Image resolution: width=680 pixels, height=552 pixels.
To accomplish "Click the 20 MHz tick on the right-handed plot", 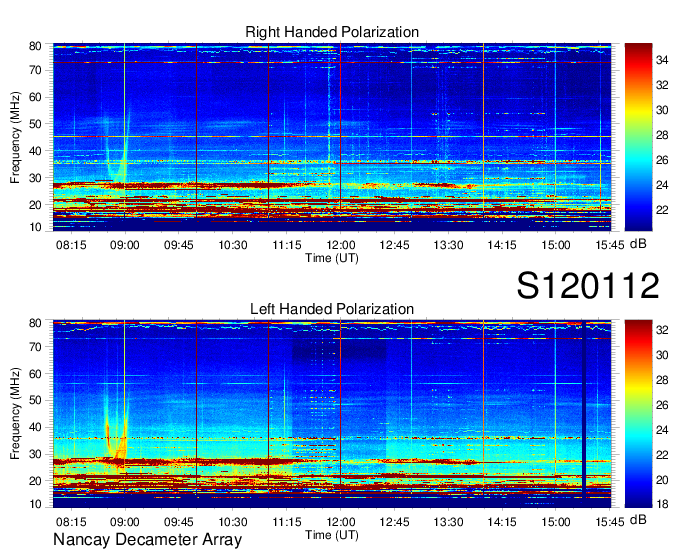I will tap(35, 205).
